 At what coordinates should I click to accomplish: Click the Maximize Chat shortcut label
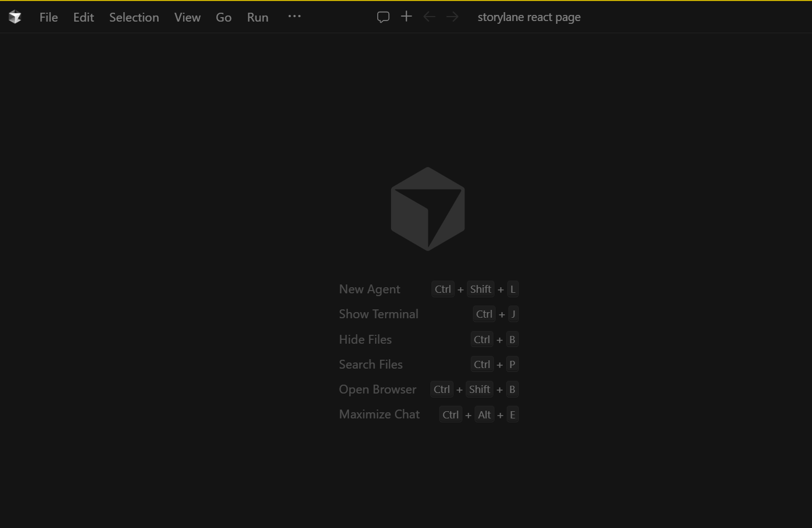point(379,415)
